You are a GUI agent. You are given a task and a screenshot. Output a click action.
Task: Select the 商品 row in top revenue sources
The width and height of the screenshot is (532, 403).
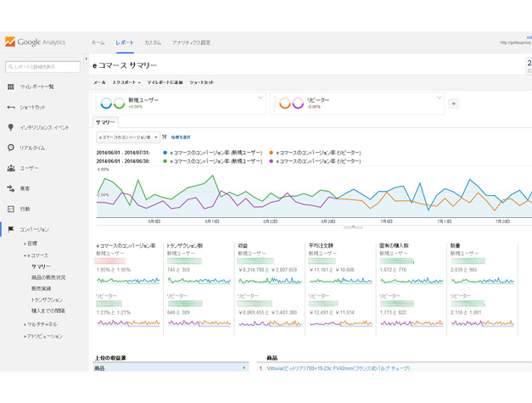coord(171,367)
